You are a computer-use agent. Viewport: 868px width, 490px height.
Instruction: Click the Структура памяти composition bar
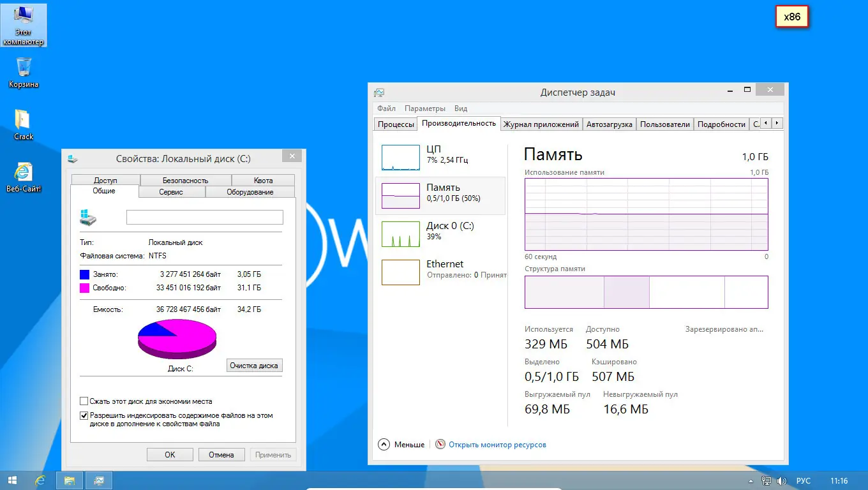pyautogui.click(x=646, y=292)
